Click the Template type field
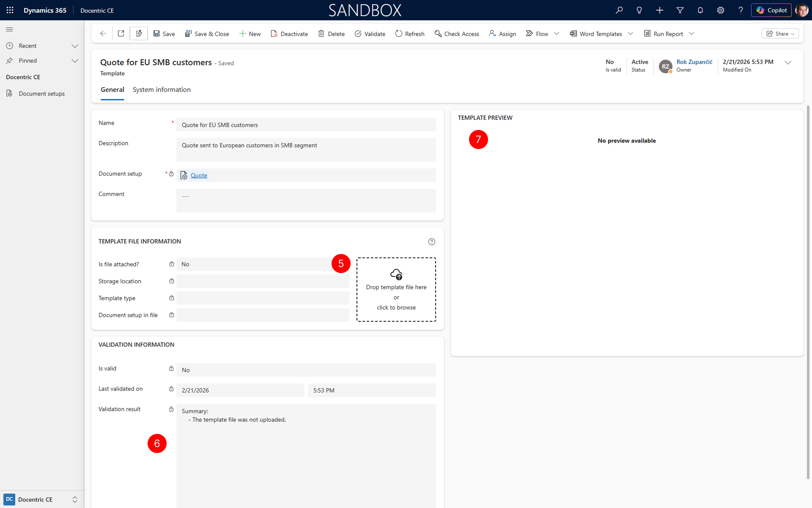This screenshot has height=508, width=812. click(263, 298)
